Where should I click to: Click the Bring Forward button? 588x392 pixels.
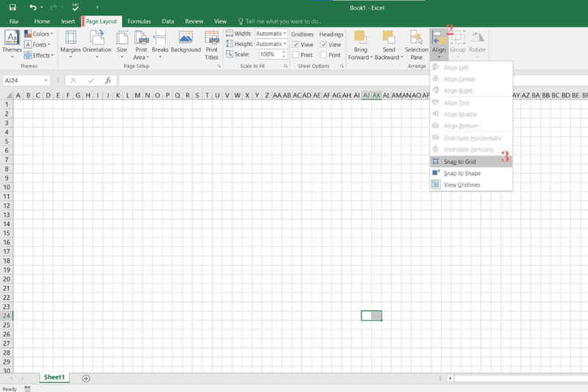click(x=360, y=45)
